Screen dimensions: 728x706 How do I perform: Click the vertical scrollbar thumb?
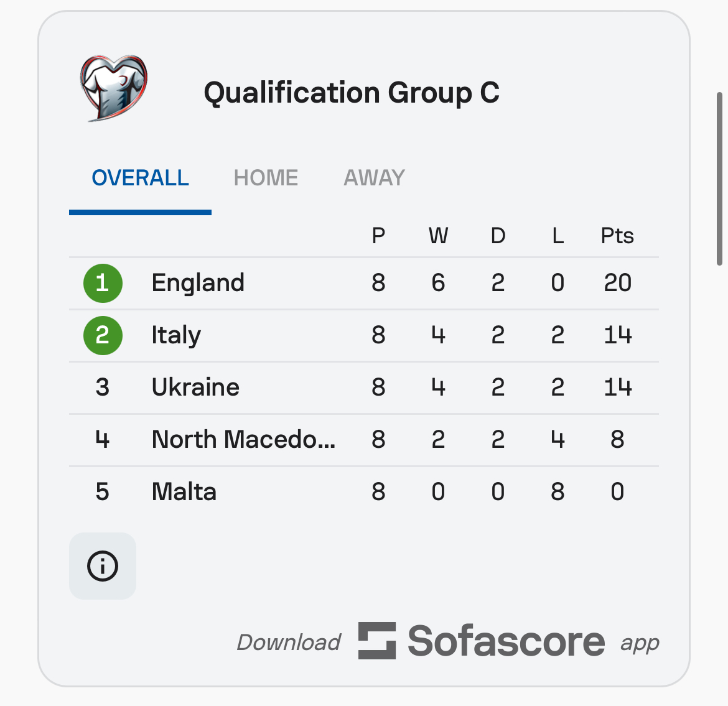point(719,179)
